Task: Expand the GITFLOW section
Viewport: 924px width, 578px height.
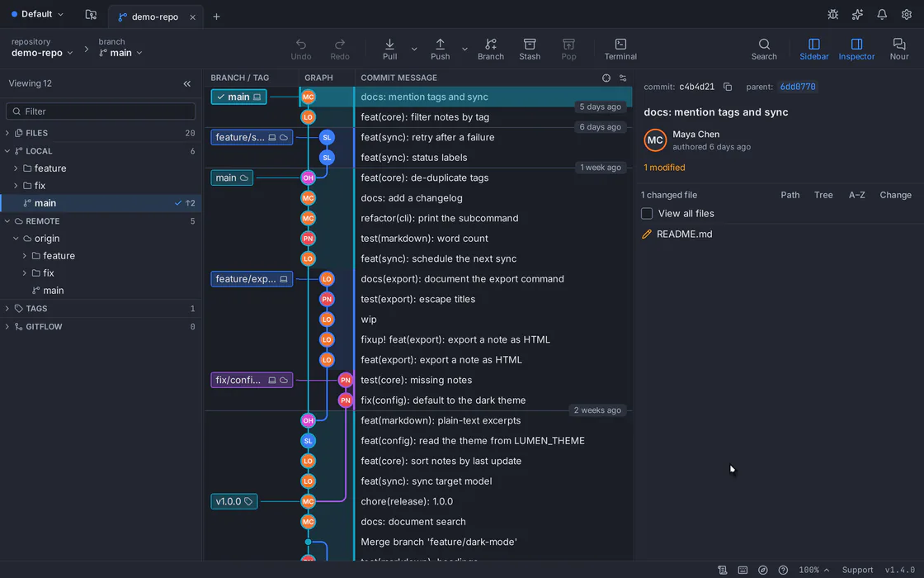Action: coord(7,326)
